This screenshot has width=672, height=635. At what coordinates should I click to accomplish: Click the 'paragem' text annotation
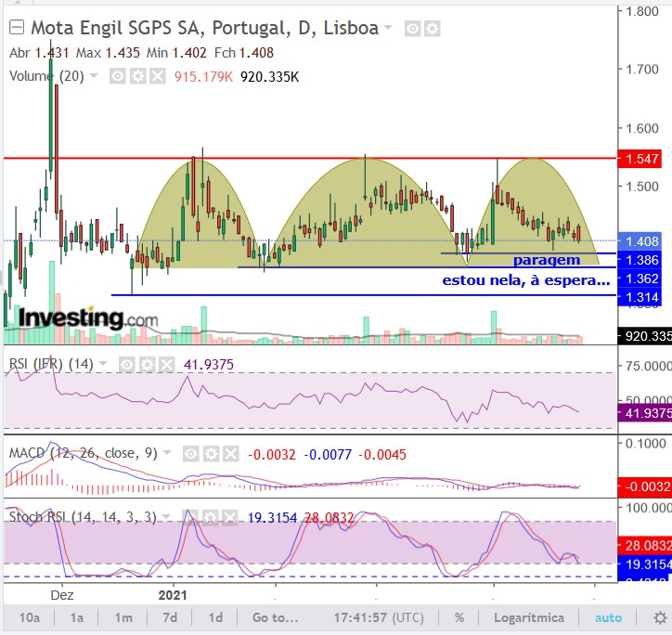click(x=547, y=260)
